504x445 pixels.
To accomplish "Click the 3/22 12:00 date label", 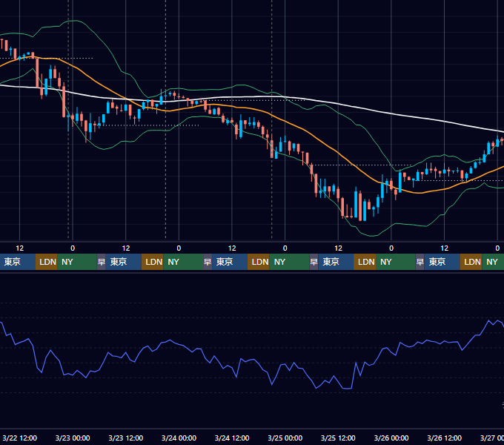I will (x=19, y=438).
